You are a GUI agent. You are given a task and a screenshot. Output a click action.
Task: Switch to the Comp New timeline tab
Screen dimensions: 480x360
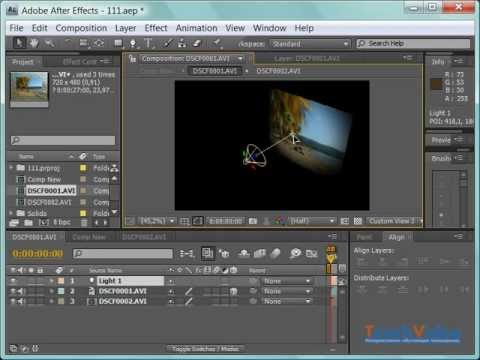[89, 237]
